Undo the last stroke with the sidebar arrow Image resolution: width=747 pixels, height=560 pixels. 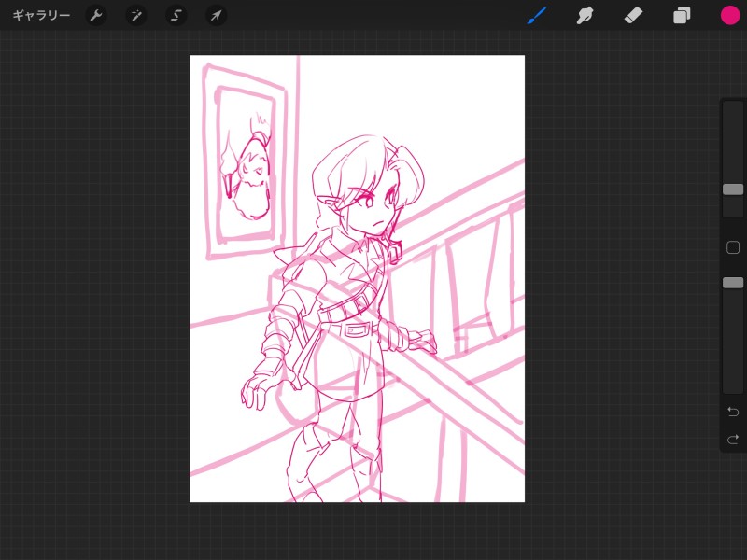pos(733,411)
